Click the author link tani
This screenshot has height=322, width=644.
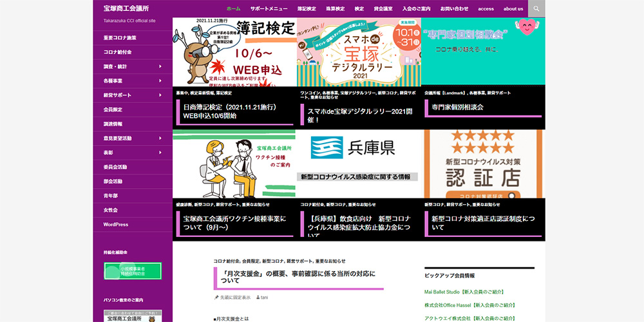click(x=265, y=298)
